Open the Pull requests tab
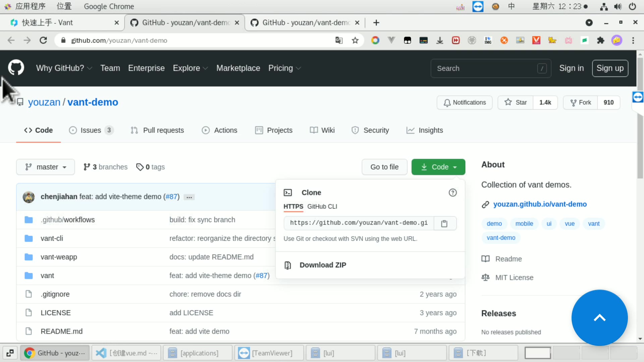Image resolution: width=644 pixels, height=362 pixels. pyautogui.click(x=157, y=130)
